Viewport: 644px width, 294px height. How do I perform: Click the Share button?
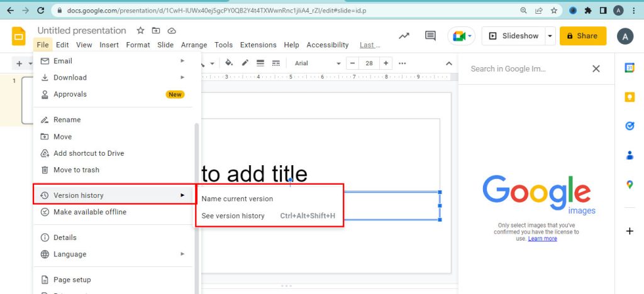click(x=583, y=36)
